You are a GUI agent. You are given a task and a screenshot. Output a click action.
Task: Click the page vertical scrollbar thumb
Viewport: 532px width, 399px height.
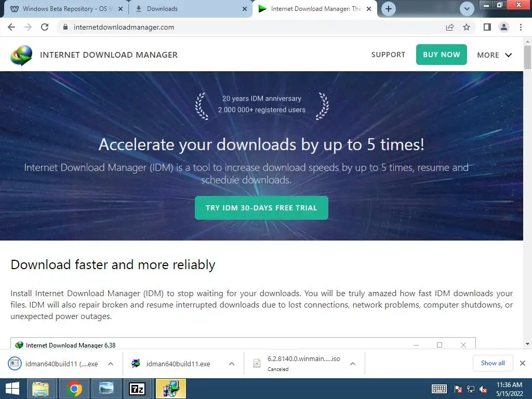pos(527,57)
